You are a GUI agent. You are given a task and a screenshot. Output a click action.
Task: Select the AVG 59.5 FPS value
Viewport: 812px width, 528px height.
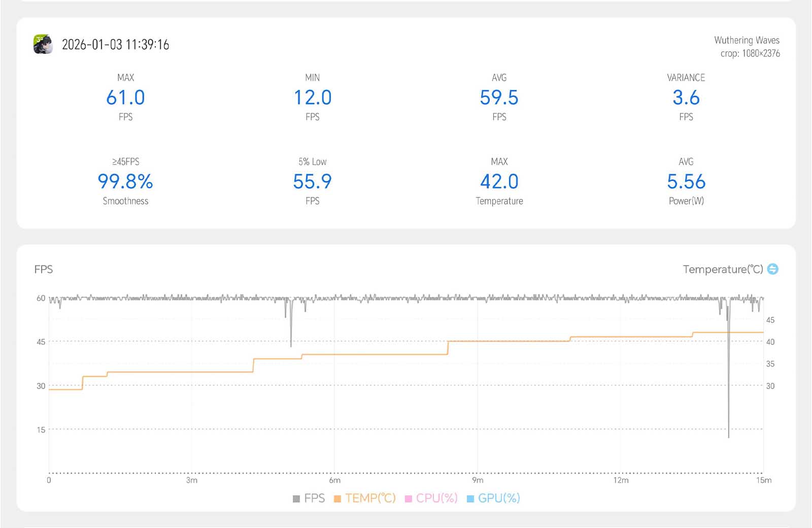point(499,97)
